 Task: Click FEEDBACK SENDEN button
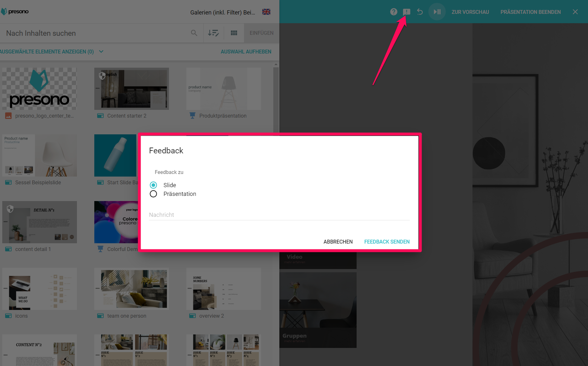click(387, 242)
